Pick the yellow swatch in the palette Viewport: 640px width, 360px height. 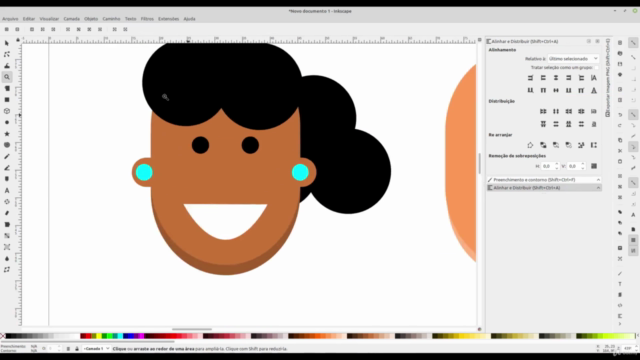tap(99, 336)
